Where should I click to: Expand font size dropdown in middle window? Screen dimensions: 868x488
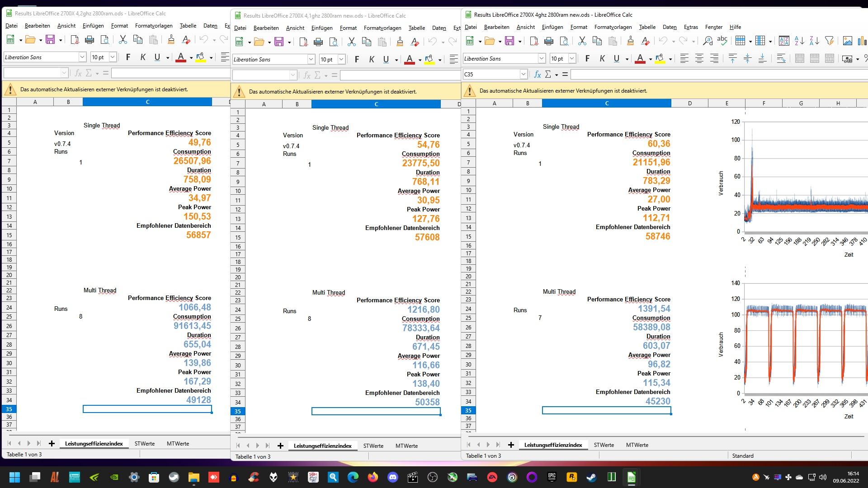pyautogui.click(x=341, y=59)
